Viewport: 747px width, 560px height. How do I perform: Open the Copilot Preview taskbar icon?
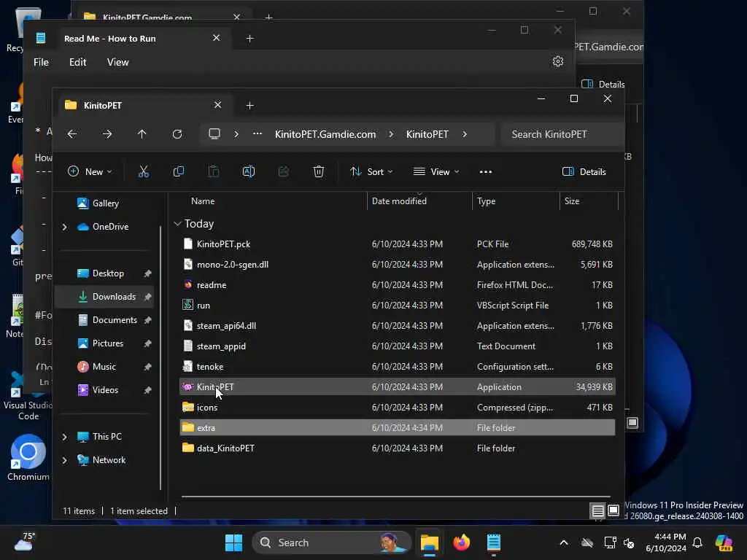[x=724, y=542]
